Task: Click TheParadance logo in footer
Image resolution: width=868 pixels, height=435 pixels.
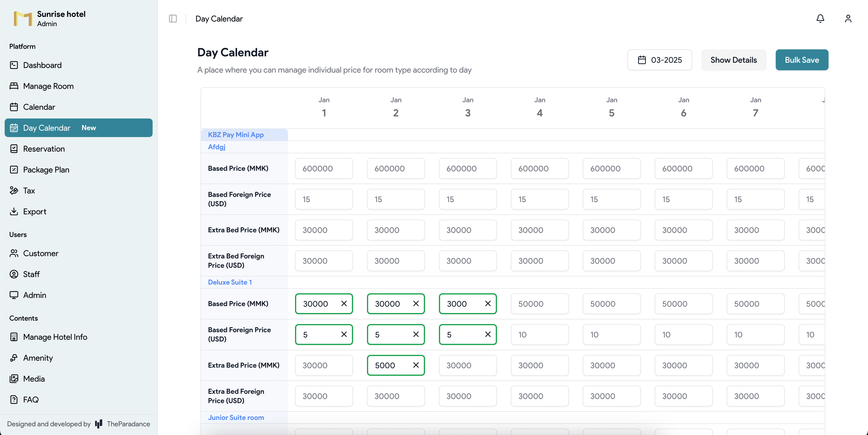Action: click(x=99, y=424)
